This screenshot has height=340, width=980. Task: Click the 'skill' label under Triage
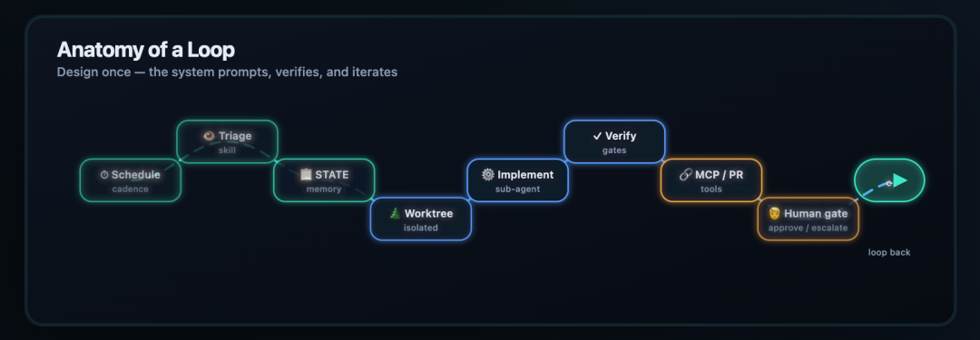(x=228, y=151)
